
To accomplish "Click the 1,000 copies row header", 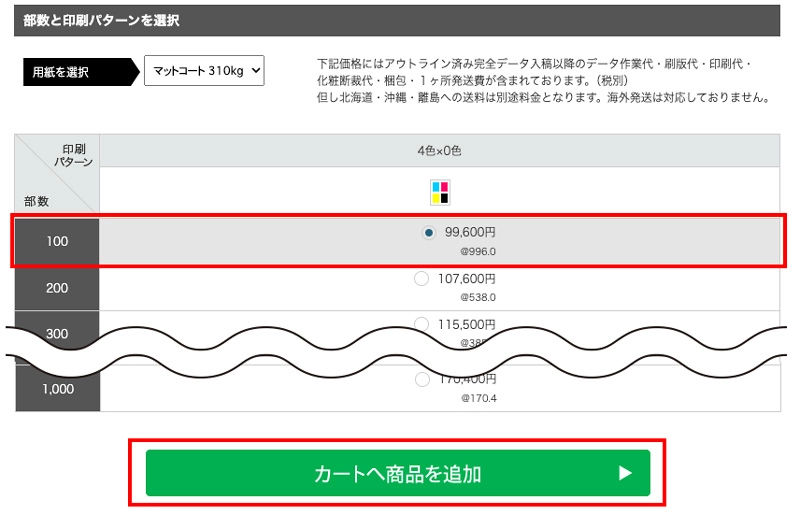I will (x=57, y=389).
